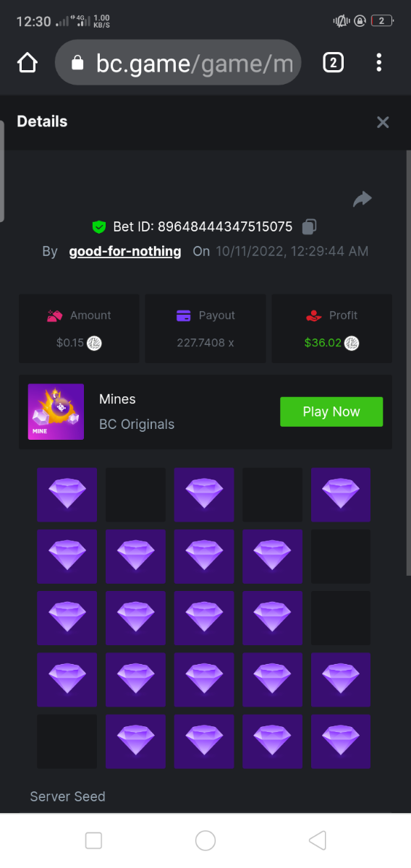This screenshot has height=868, width=411.
Task: Select the Payout stat card
Action: (205, 328)
